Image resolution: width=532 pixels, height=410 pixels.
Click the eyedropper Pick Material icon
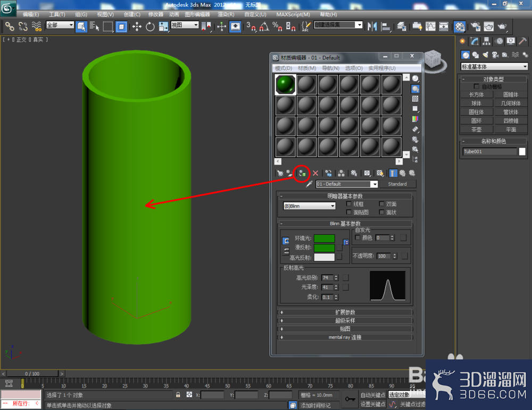pyautogui.click(x=309, y=184)
